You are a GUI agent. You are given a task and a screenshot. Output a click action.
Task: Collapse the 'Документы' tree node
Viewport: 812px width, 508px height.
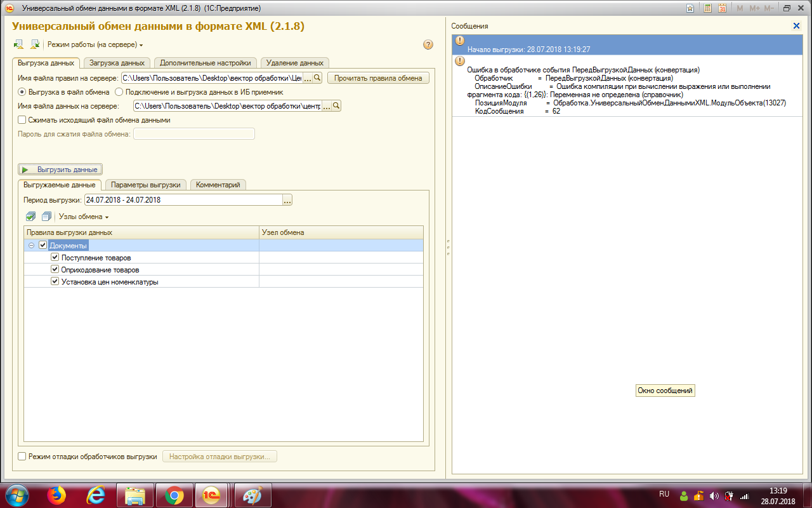pyautogui.click(x=31, y=245)
